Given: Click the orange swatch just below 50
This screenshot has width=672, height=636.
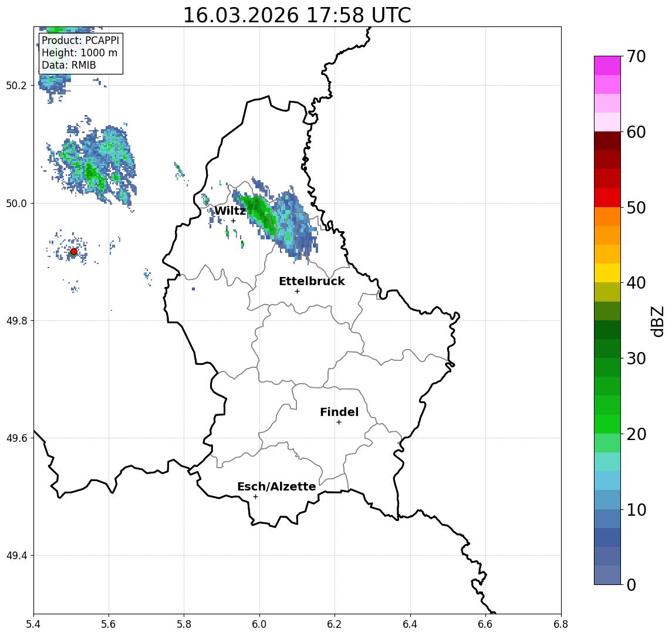Looking at the screenshot, I should 607,216.
